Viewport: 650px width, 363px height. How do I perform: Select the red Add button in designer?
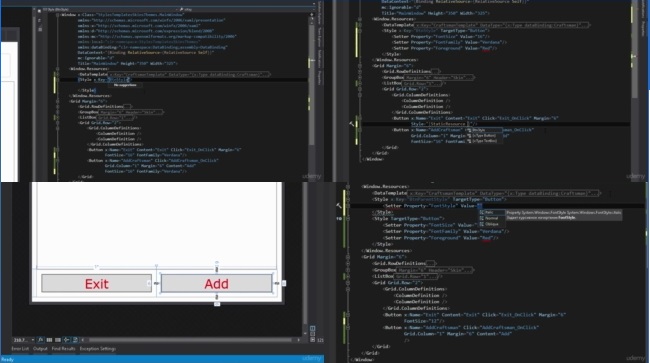point(216,283)
